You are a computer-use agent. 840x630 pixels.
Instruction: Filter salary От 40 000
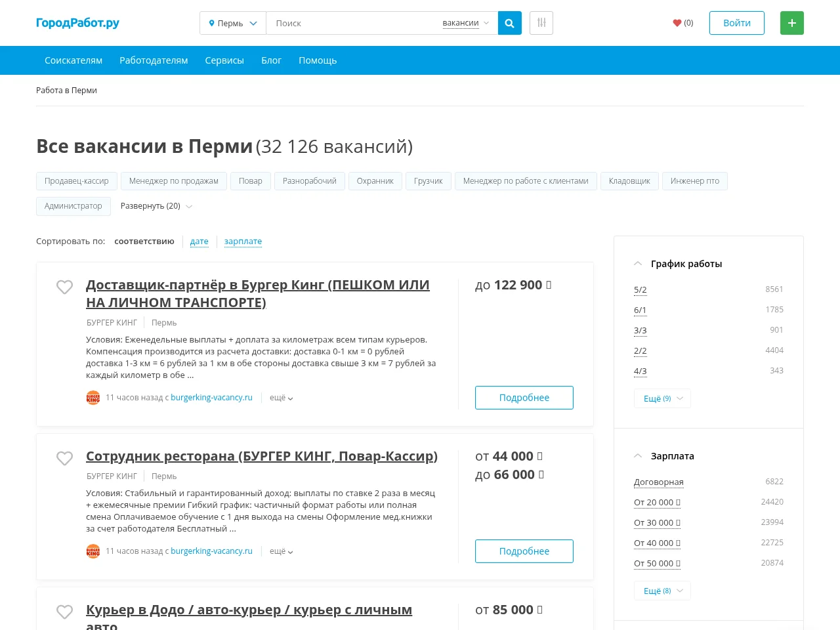coord(657,543)
